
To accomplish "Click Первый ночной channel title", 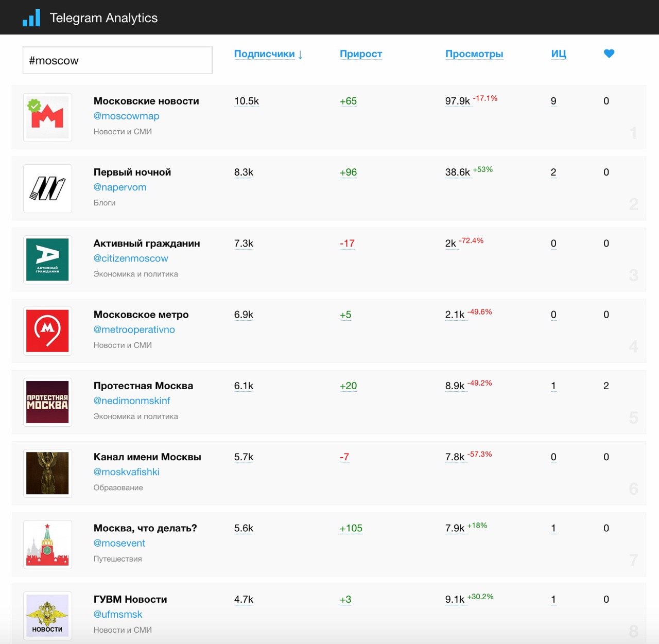I will pos(132,172).
